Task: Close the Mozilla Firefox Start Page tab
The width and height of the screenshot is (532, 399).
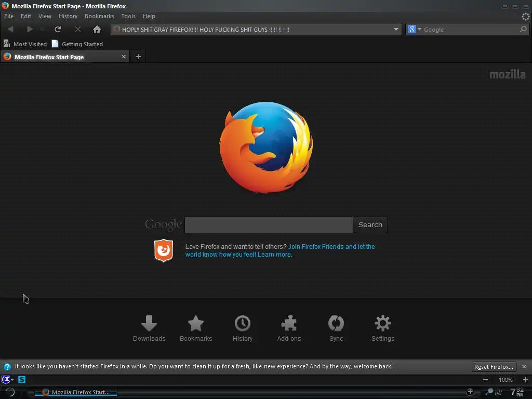Action: pyautogui.click(x=124, y=57)
